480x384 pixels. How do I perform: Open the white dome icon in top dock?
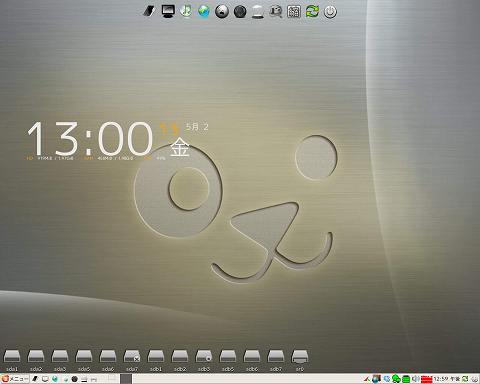(x=258, y=12)
